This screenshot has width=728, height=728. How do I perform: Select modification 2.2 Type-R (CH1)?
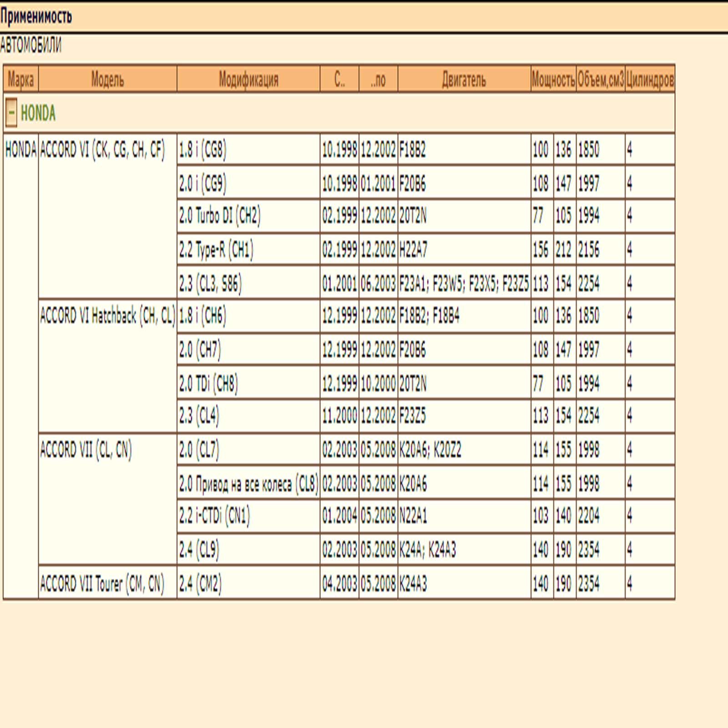coord(216,249)
